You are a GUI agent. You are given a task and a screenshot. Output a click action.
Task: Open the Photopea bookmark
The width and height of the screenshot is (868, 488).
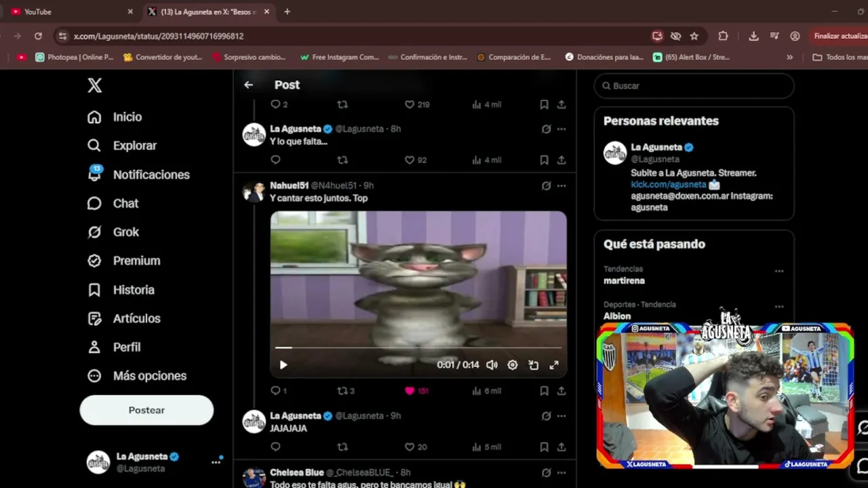pyautogui.click(x=75, y=58)
